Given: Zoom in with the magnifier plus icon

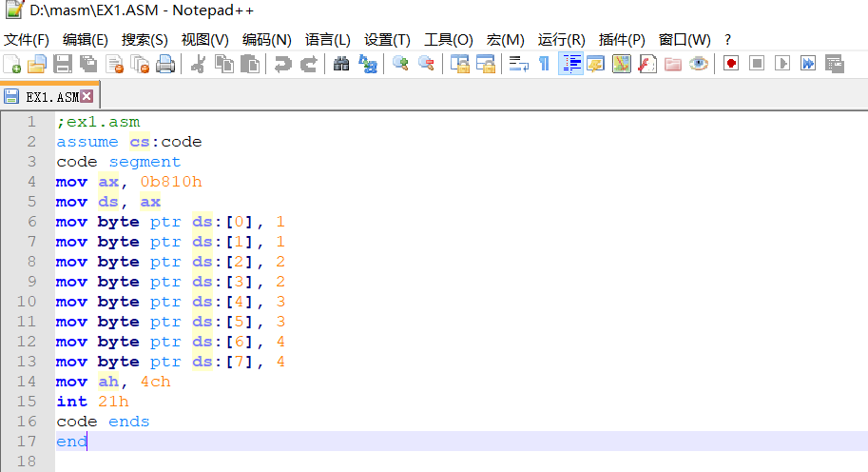Looking at the screenshot, I should tap(400, 65).
